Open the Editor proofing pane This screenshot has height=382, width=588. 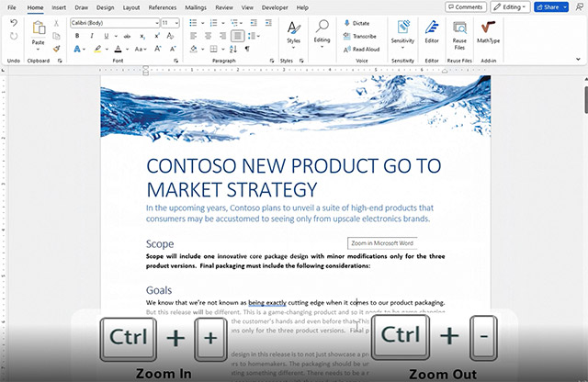[x=432, y=32]
